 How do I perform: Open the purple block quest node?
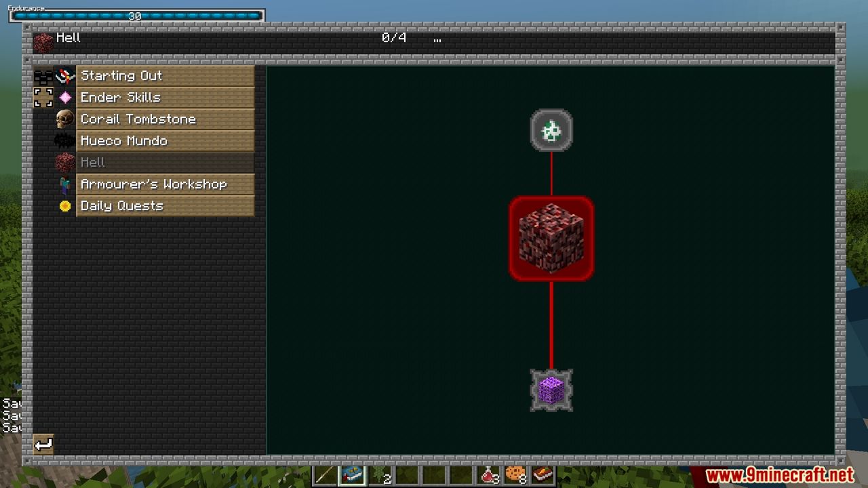pyautogui.click(x=551, y=390)
